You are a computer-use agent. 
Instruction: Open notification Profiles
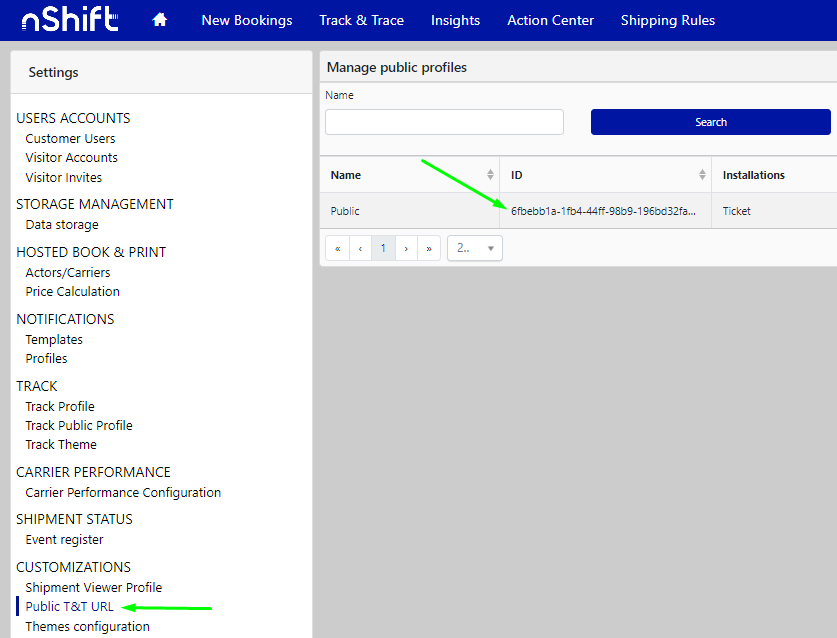tap(46, 358)
